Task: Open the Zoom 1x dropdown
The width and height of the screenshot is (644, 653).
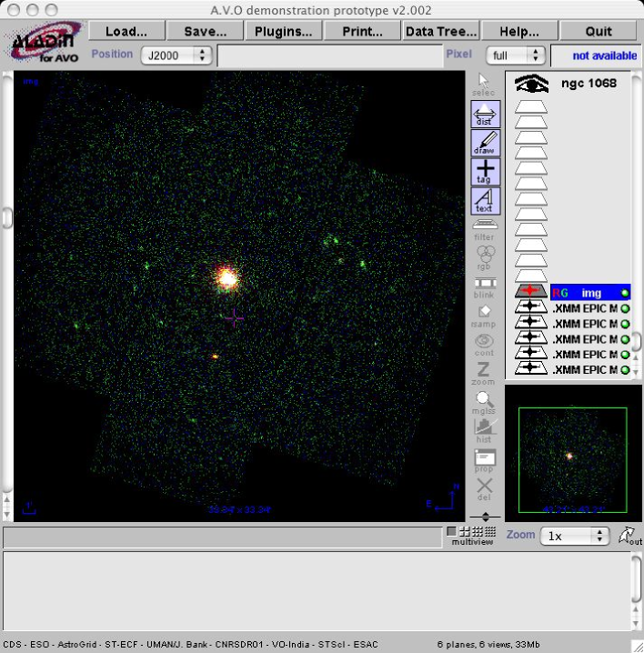Action: click(575, 537)
